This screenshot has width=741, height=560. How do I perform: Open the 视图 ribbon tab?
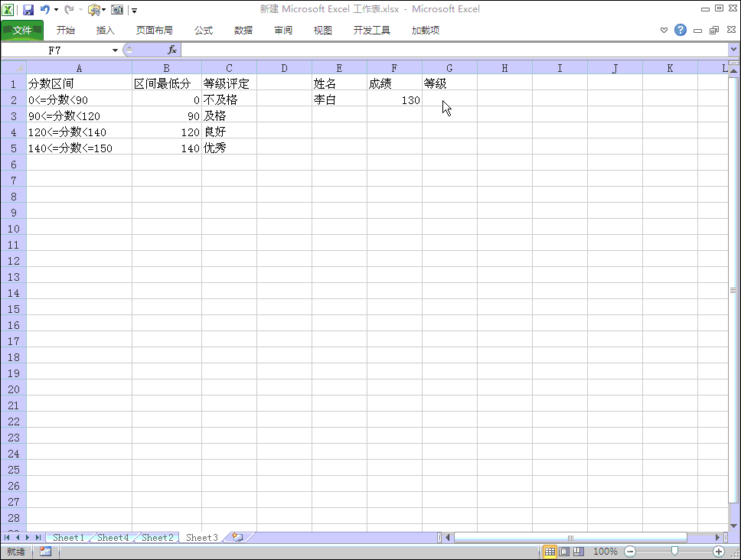click(x=323, y=31)
